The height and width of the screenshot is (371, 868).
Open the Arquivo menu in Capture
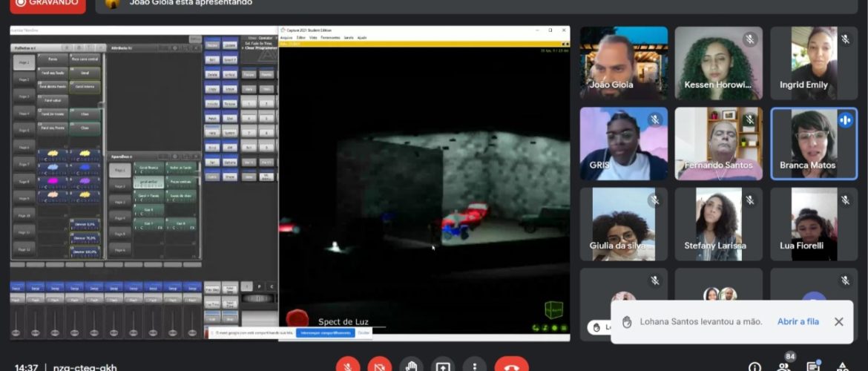tap(286, 37)
